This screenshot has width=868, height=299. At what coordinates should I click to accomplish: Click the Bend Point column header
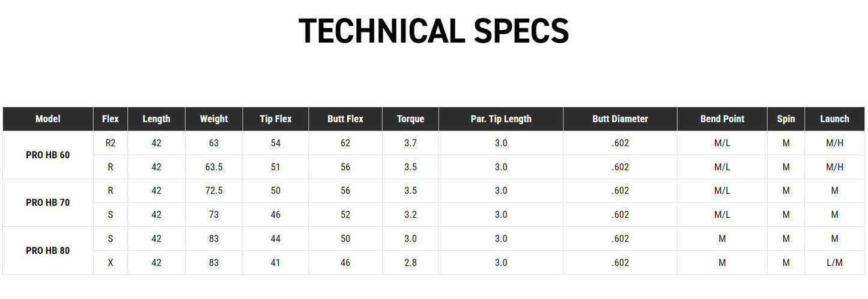tap(722, 119)
